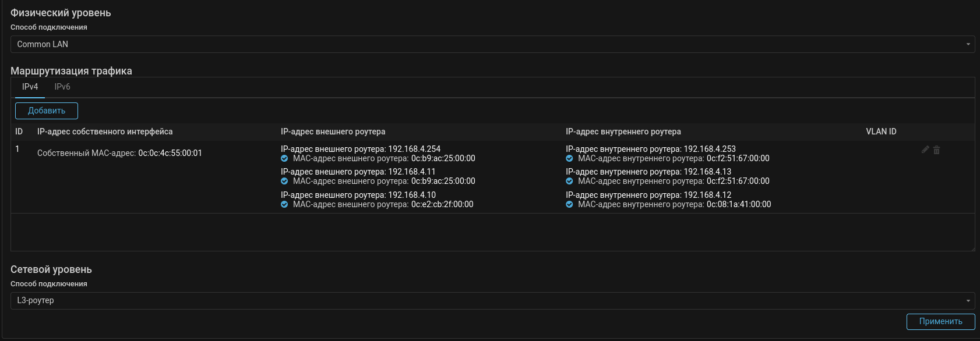Viewport: 980px width, 341px height.
Task: Click check icon for internal router 192.168.4.13 MAC
Action: coord(569,181)
